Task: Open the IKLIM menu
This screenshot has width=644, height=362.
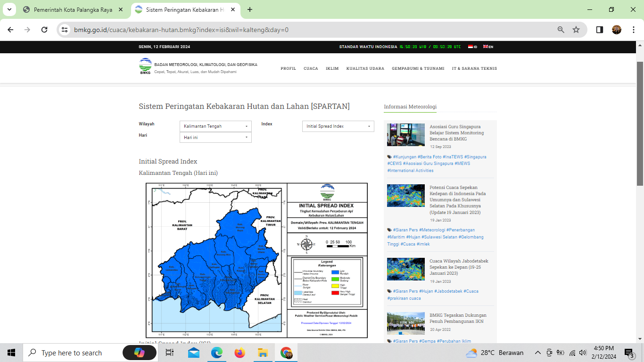Action: [332, 68]
